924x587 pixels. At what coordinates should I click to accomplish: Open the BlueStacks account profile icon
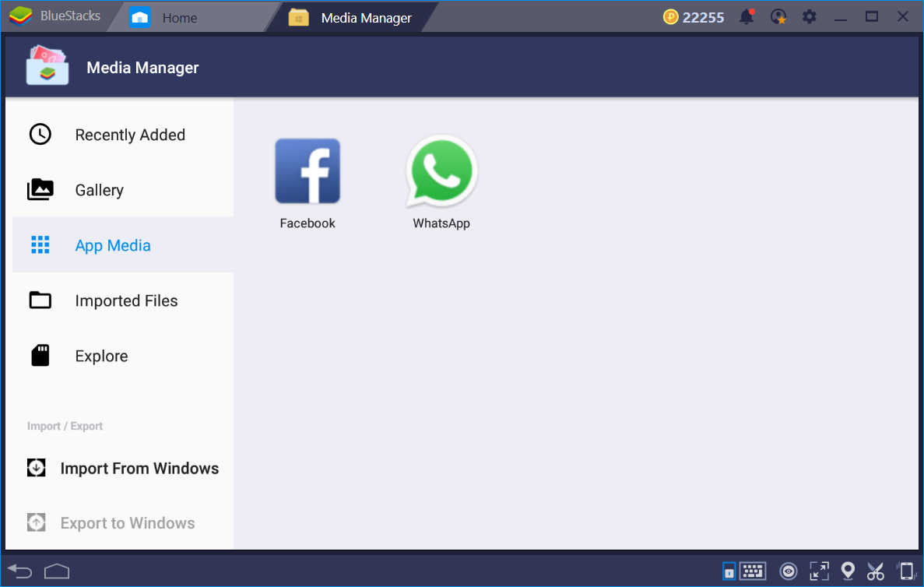[778, 16]
